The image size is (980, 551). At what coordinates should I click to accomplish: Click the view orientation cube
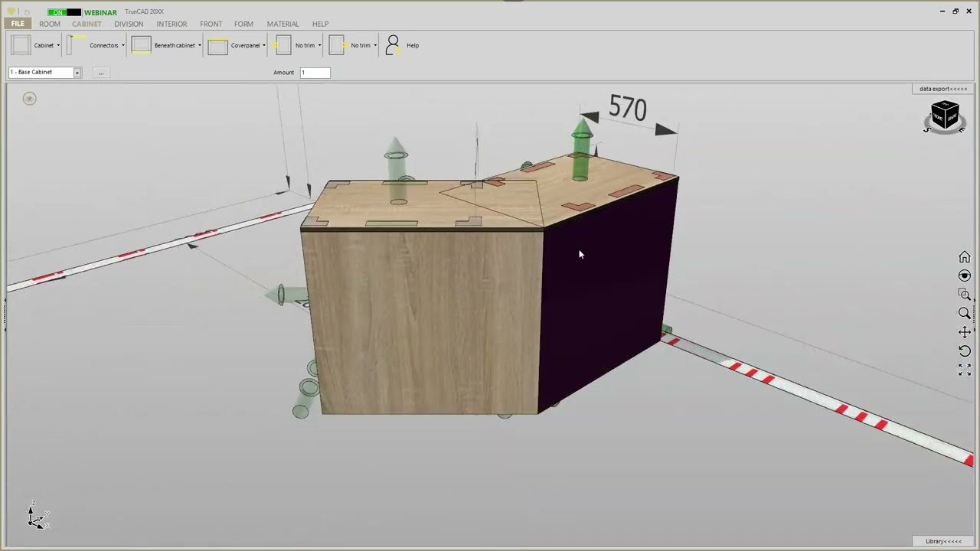pyautogui.click(x=945, y=116)
